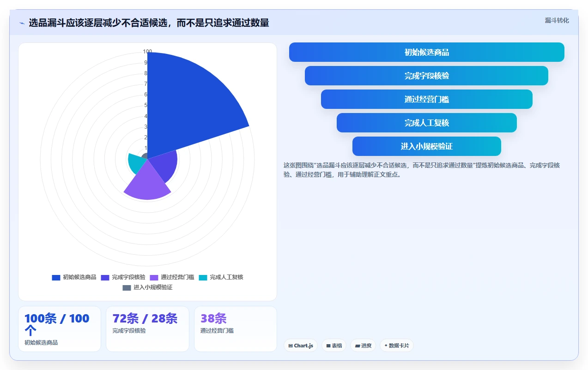Click the 38条 data card

pos(236,329)
